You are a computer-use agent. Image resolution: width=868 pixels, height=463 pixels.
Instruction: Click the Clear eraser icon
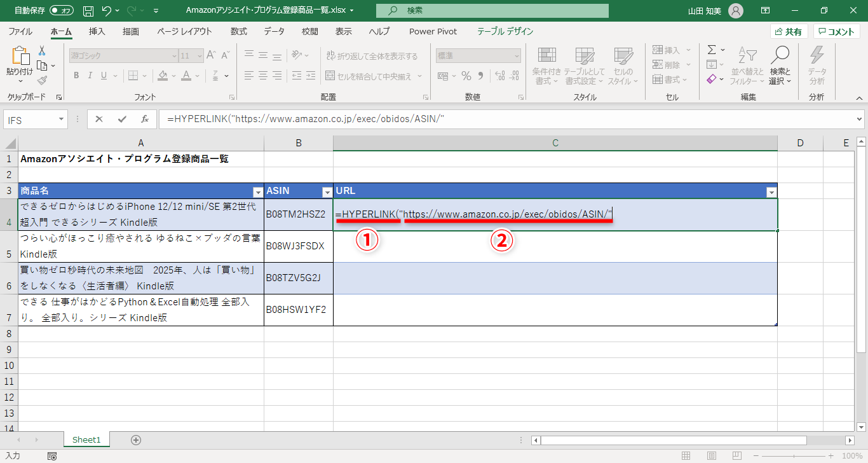(x=712, y=79)
